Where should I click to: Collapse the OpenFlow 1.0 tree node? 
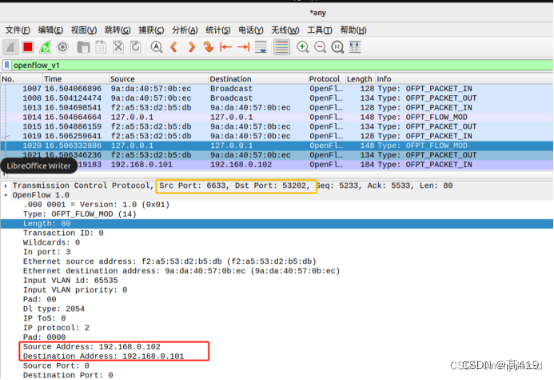pos(6,195)
